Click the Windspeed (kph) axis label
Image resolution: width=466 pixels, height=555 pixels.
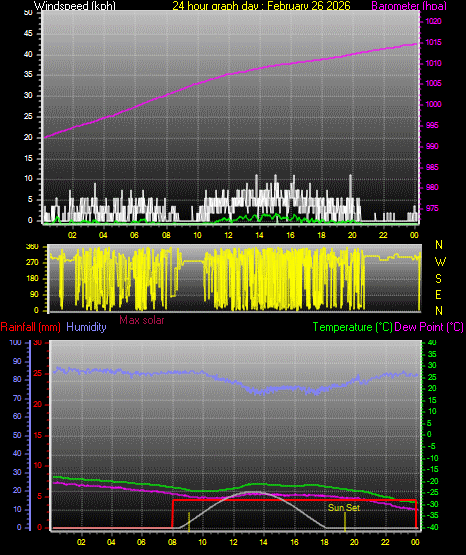click(75, 6)
